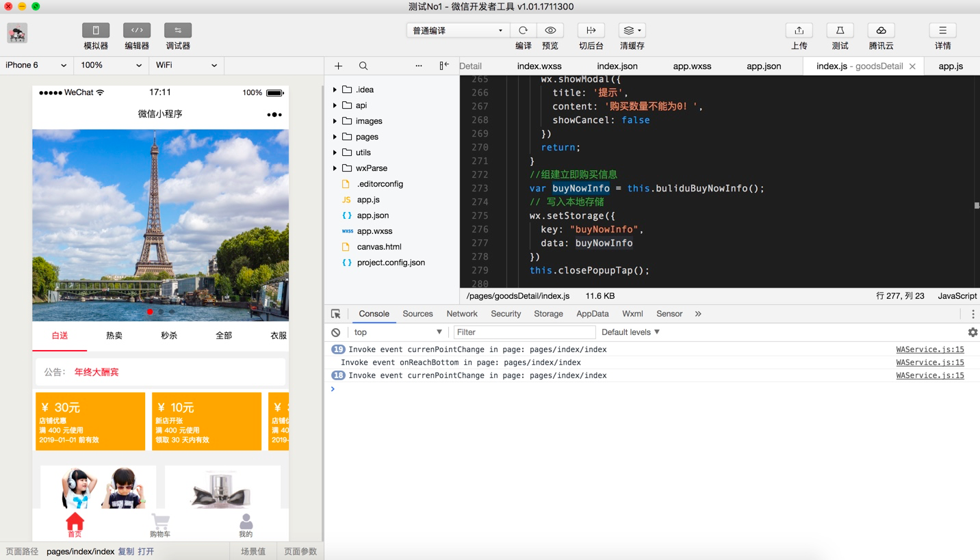Open the Security devtools tab
Viewport: 980px width, 560px height.
[x=506, y=314]
